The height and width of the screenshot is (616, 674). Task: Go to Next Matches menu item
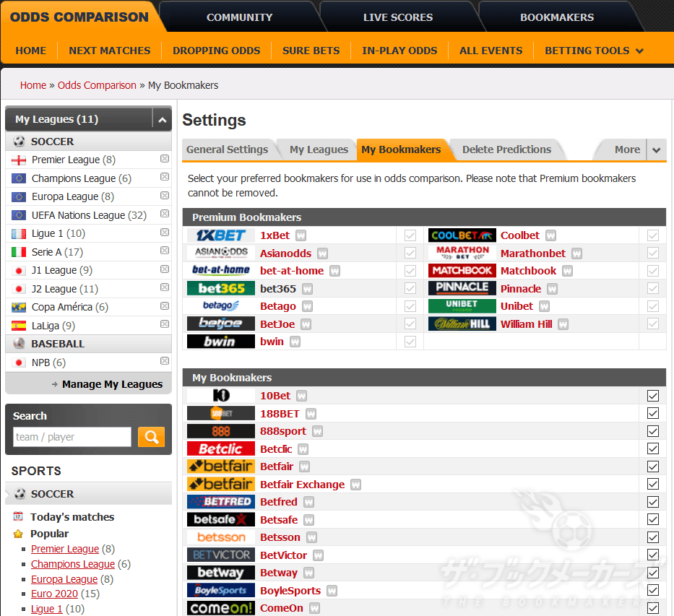click(110, 51)
